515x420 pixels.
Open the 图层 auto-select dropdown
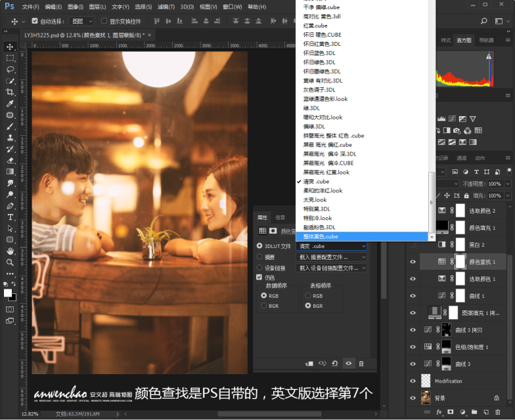click(x=81, y=21)
